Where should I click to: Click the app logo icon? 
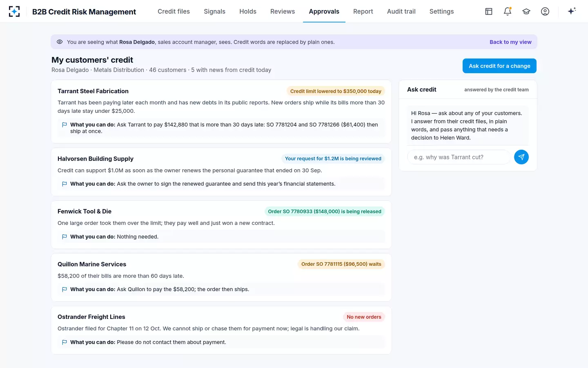tap(14, 11)
